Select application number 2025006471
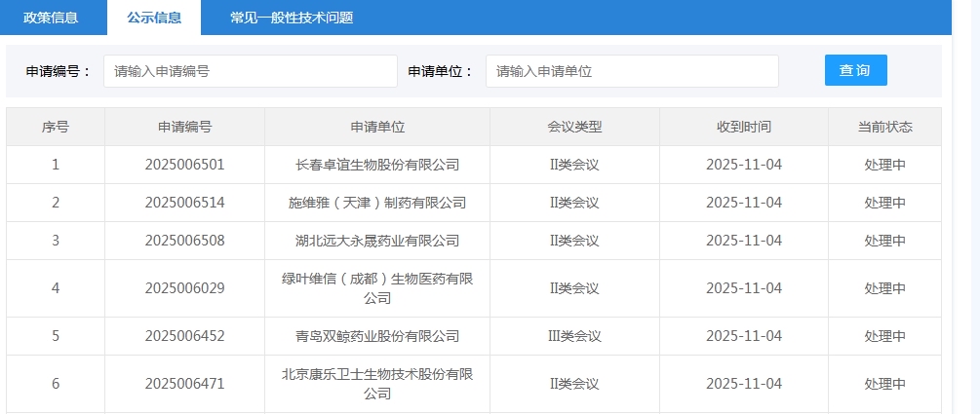Screen dimensions: 980x414 [x=184, y=384]
